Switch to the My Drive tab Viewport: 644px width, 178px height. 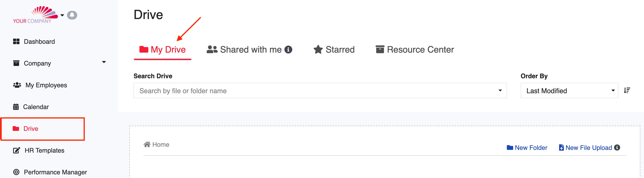click(x=163, y=50)
